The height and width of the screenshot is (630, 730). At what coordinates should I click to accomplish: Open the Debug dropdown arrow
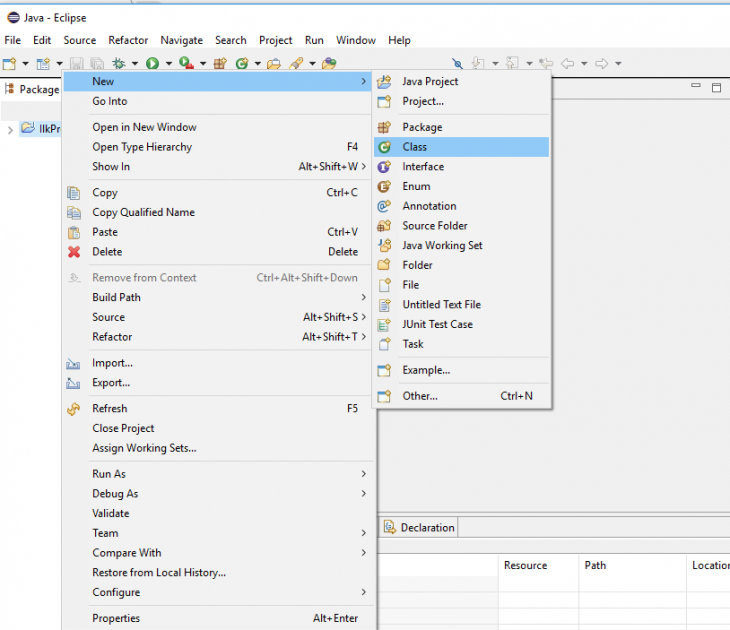pyautogui.click(x=135, y=63)
